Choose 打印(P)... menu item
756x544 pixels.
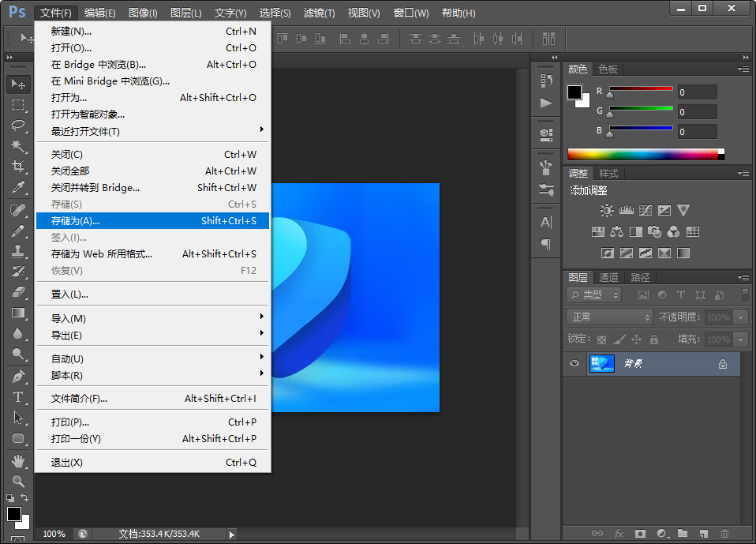coord(153,422)
